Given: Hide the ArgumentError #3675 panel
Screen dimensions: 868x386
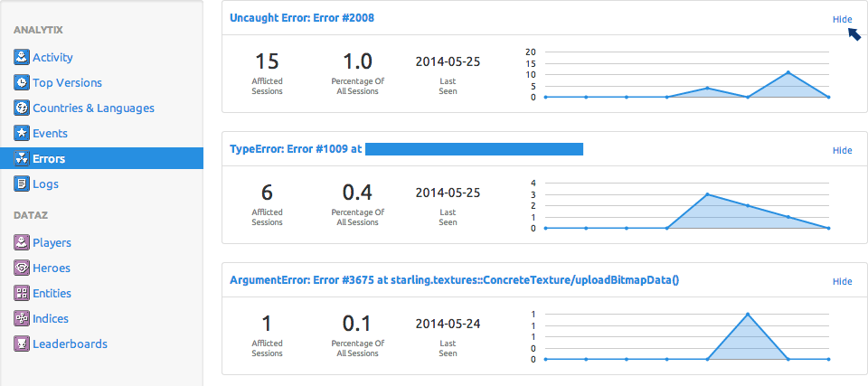Looking at the screenshot, I should (x=842, y=281).
